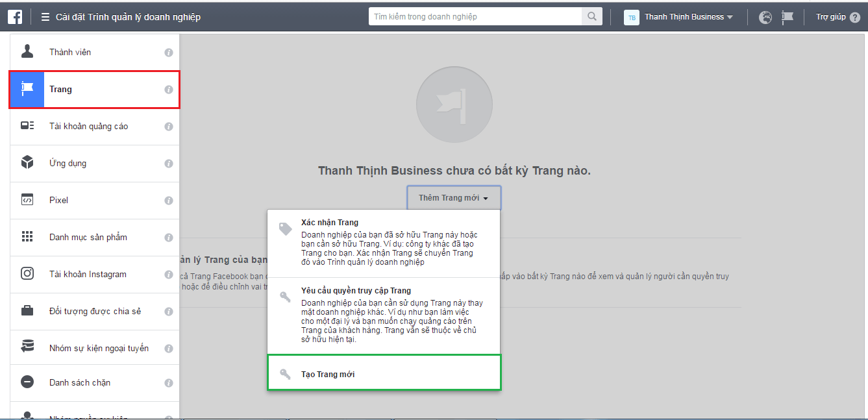Screen dimensions: 868x420
Task: Click the Pixel code icon
Action: (27, 200)
